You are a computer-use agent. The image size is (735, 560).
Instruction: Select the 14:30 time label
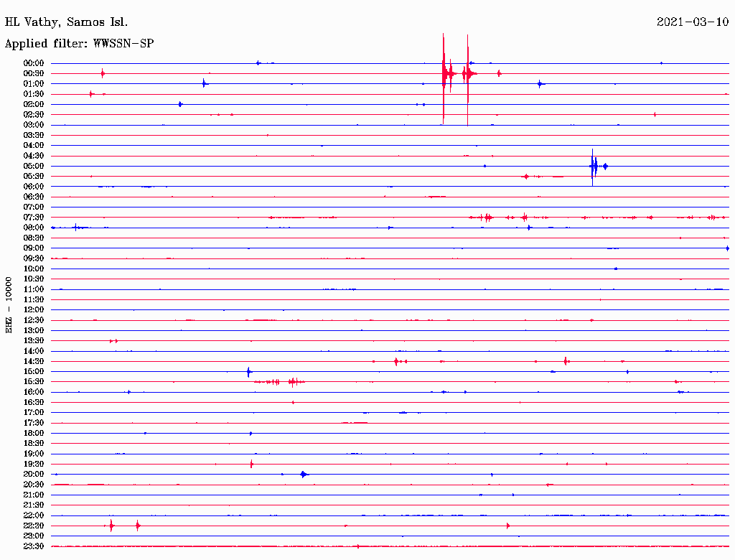(x=34, y=362)
